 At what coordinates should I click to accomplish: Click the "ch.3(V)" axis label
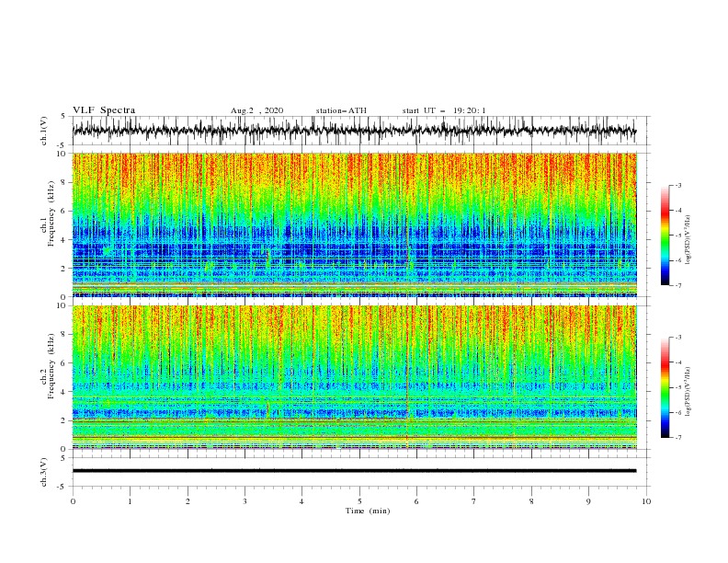tap(44, 472)
